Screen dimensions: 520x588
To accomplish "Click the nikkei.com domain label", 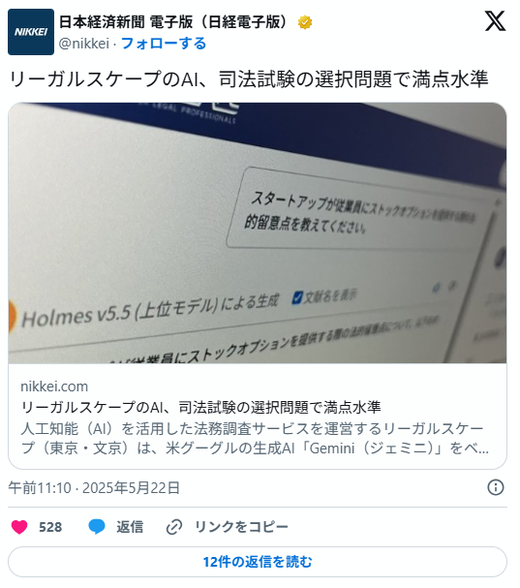I will (54, 386).
